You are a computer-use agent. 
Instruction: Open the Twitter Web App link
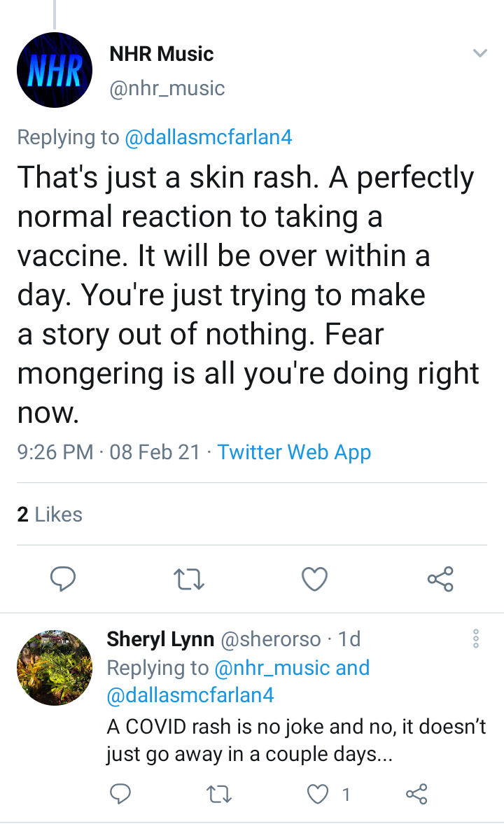click(294, 452)
